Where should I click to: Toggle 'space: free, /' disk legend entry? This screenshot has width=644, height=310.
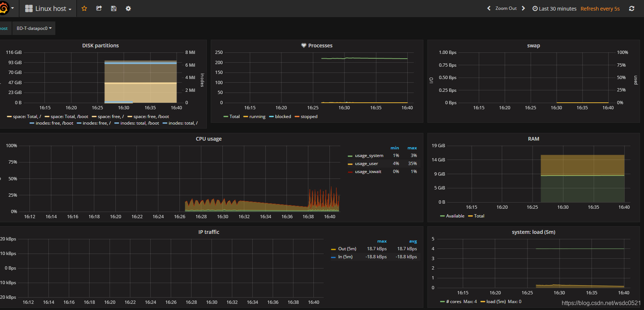click(x=111, y=117)
